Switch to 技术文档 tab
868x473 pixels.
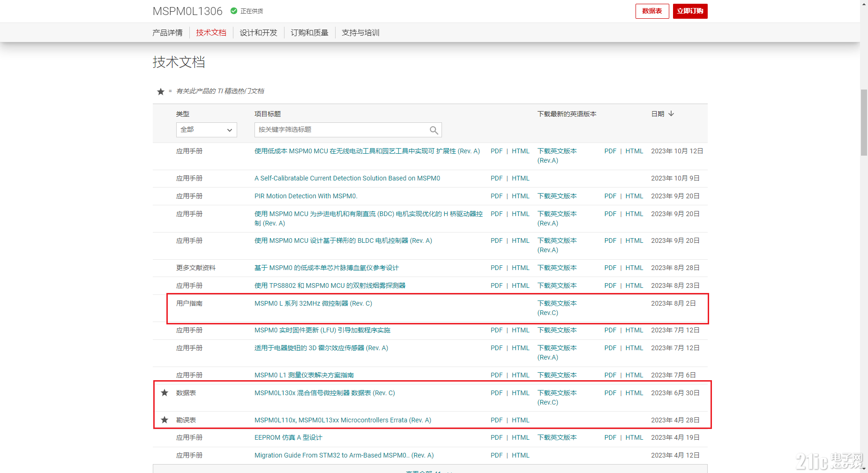211,33
